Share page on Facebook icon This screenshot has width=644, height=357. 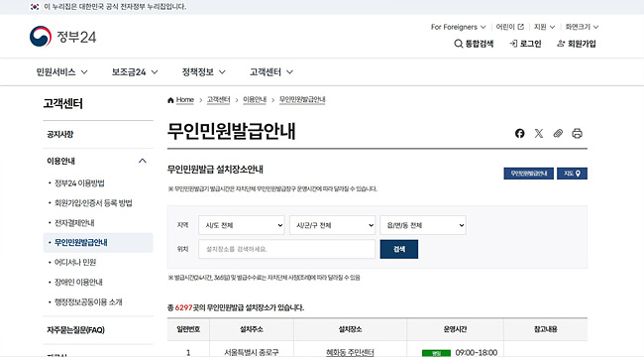click(519, 133)
